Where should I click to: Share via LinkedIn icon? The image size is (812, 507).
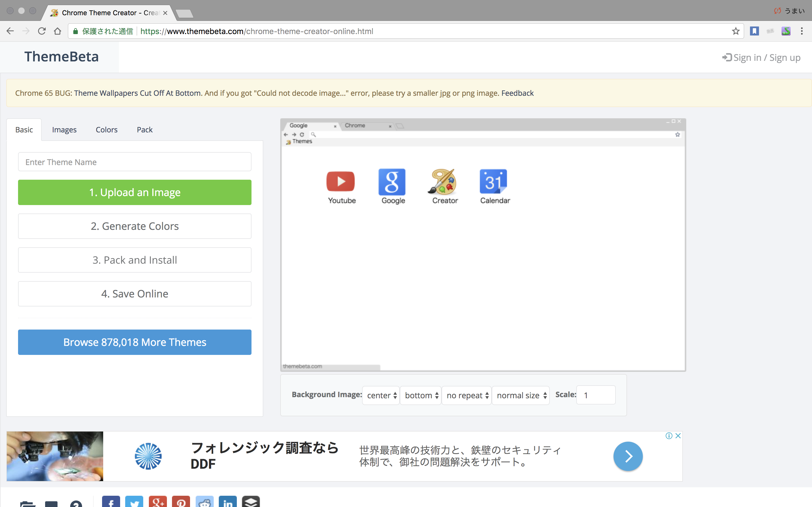tap(228, 502)
